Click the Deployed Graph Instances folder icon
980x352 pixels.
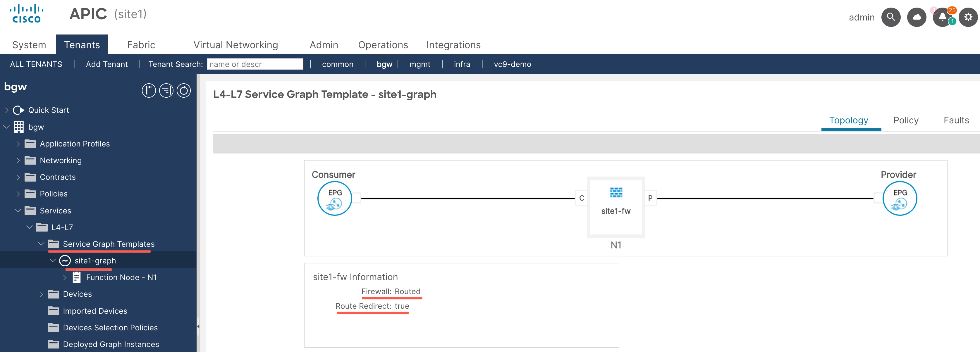coord(53,344)
